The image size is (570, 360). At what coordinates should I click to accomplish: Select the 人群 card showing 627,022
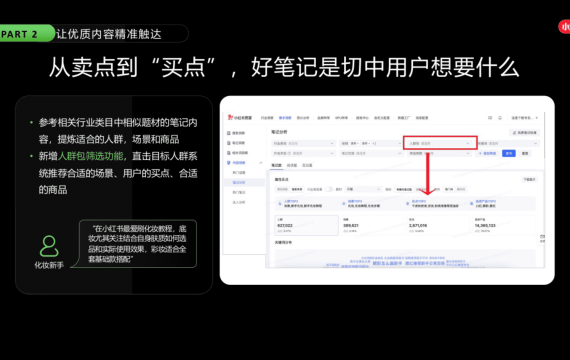tap(306, 225)
